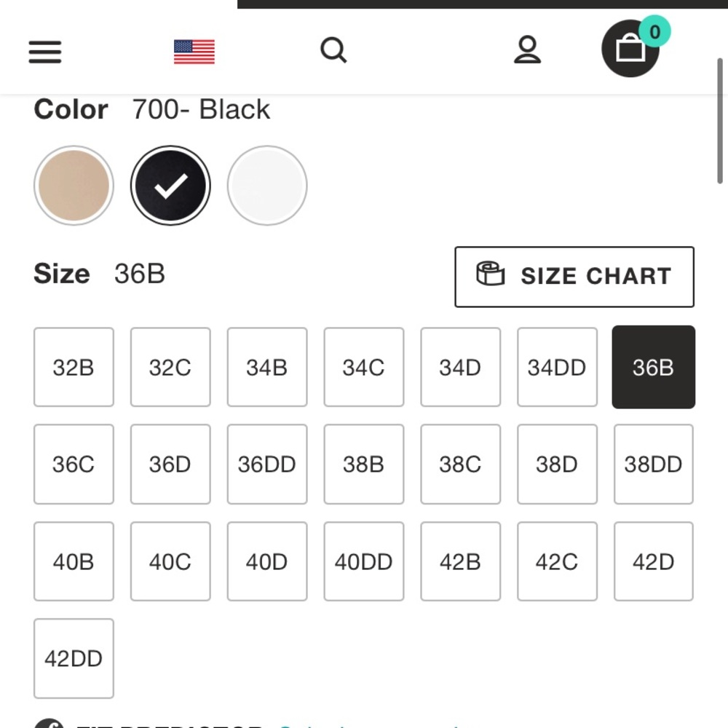Click the measuring tape icon on Size Chart
Image resolution: width=728 pixels, height=728 pixels.
491,276
